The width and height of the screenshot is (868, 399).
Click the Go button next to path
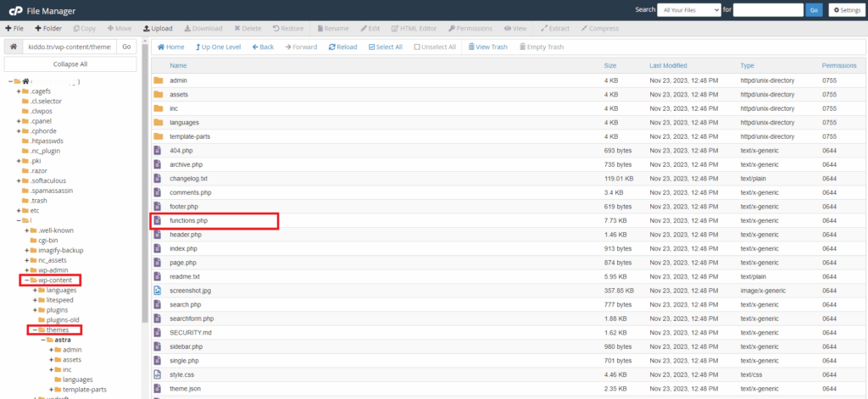126,47
